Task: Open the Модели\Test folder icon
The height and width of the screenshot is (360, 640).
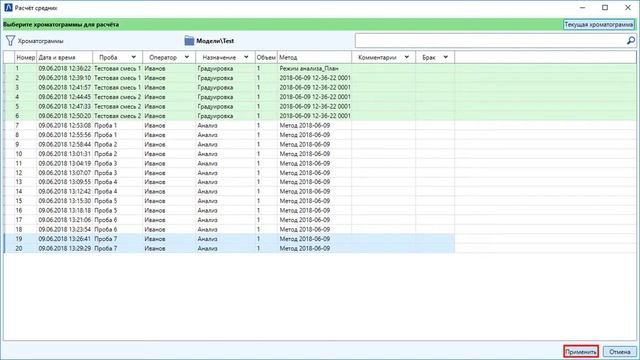Action: [189, 40]
